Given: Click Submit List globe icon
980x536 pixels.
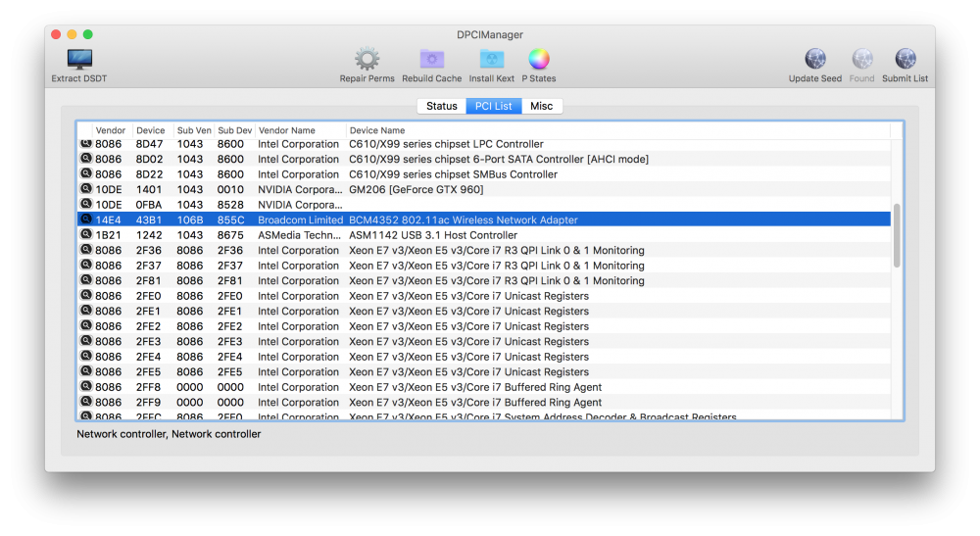Looking at the screenshot, I should click(905, 60).
